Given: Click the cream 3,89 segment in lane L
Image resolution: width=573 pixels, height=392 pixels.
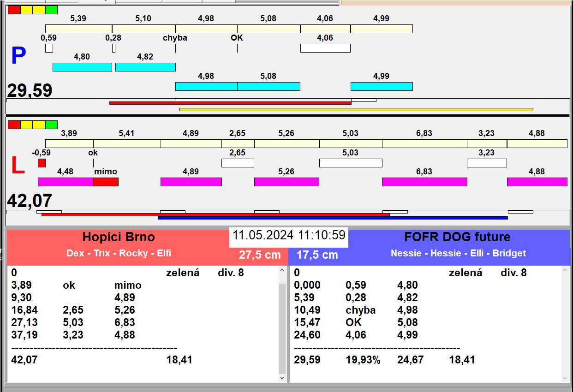Looking at the screenshot, I should click(69, 143).
